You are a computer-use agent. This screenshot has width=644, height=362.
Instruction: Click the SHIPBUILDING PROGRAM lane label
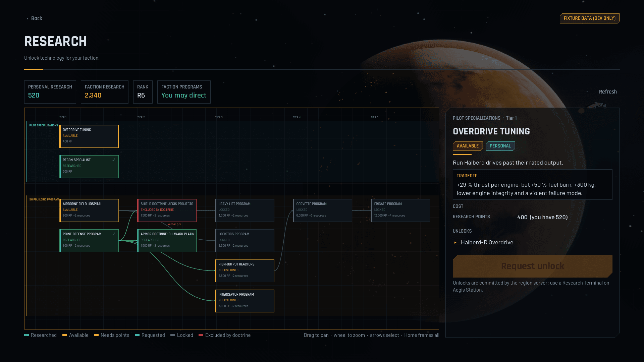tap(44, 200)
